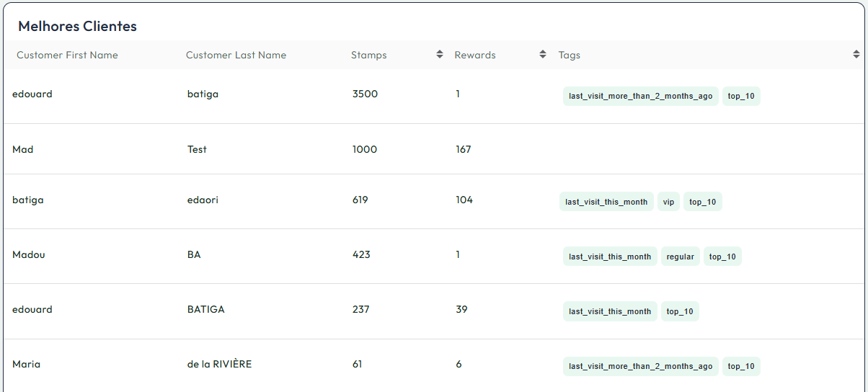
Task: Select the vip tag
Action: pos(668,202)
